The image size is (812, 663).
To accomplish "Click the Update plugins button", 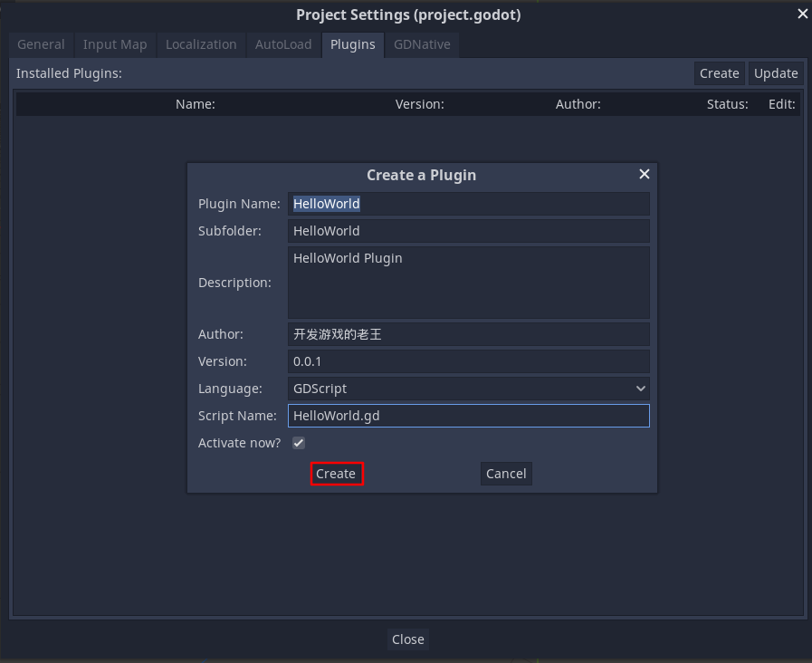I will (x=776, y=73).
